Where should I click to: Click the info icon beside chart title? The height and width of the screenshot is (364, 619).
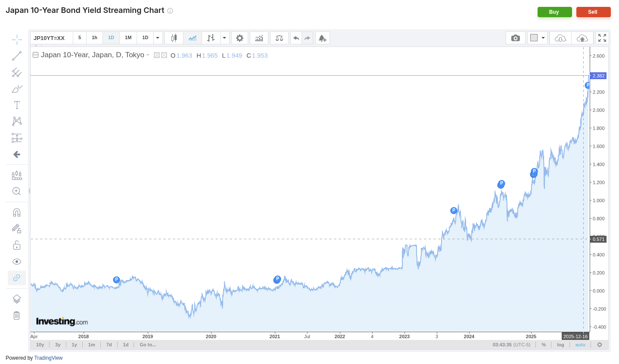click(x=170, y=11)
